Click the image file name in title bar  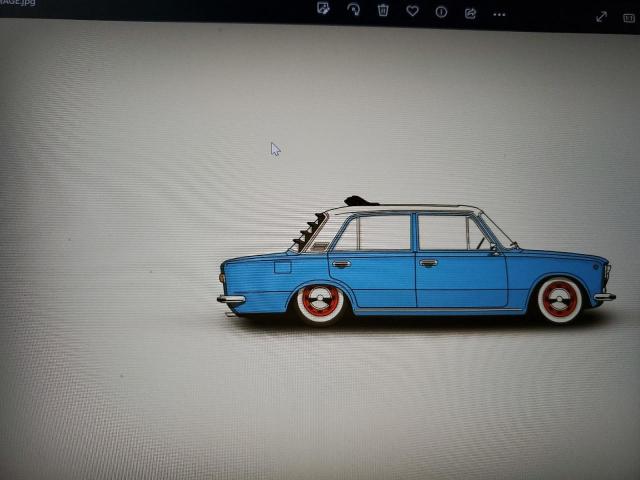pos(20,3)
